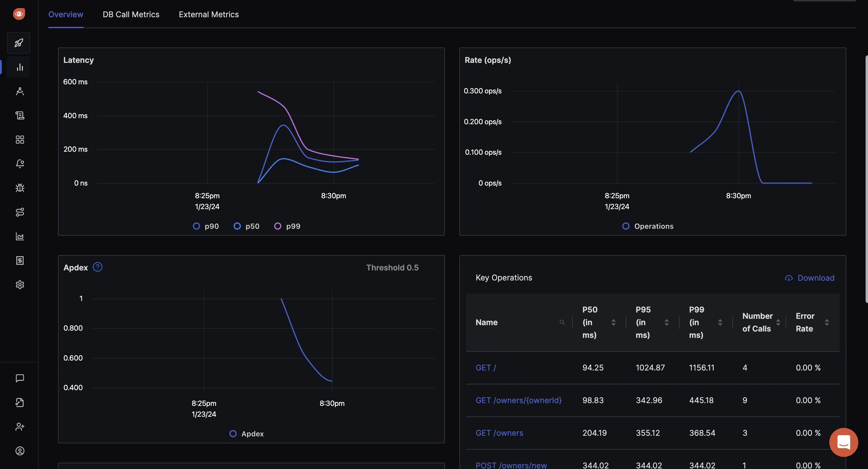Click the 0.300 ops/s label on the Rate chart
The height and width of the screenshot is (469, 868).
click(x=483, y=91)
